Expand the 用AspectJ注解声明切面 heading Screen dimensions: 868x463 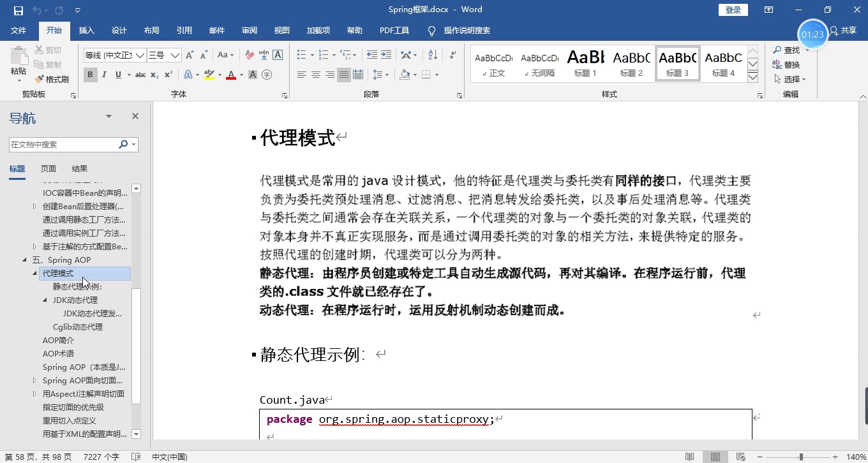tap(35, 394)
